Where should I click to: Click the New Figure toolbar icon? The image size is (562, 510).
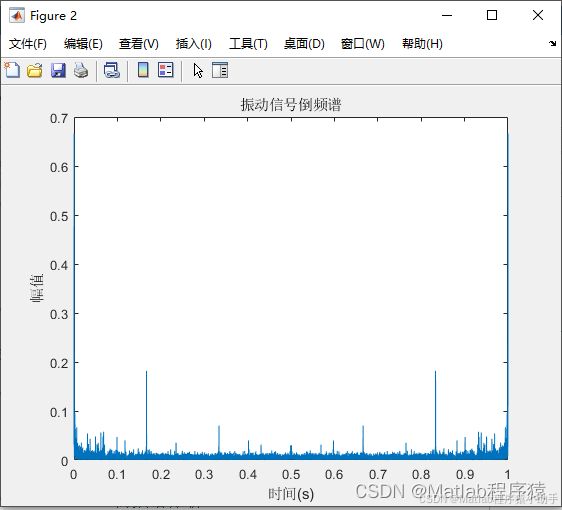[x=12, y=70]
